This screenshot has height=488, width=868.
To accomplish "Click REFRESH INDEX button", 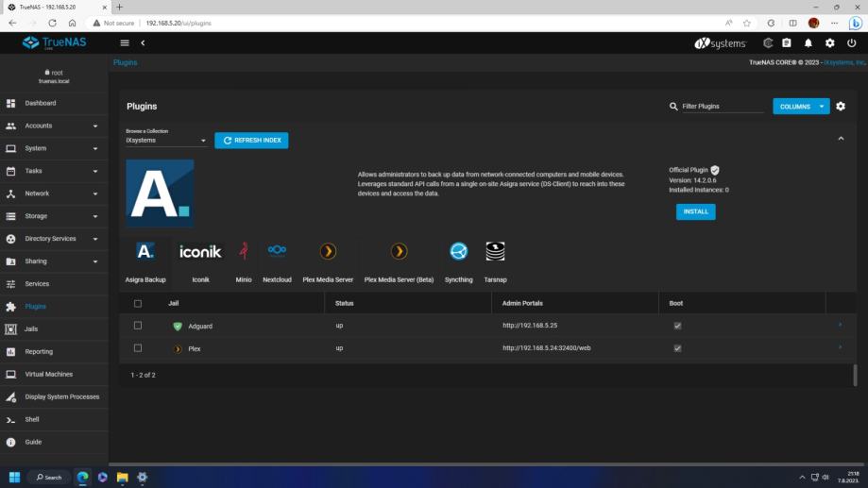I will [x=251, y=141].
